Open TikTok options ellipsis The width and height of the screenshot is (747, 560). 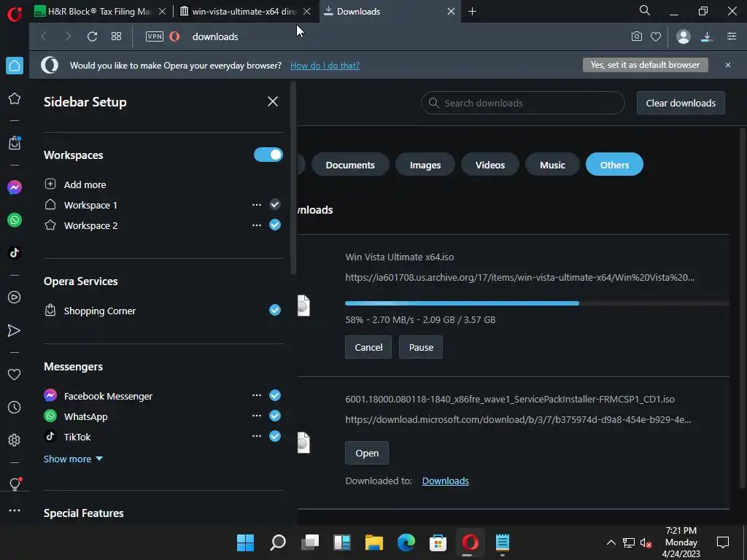(257, 436)
